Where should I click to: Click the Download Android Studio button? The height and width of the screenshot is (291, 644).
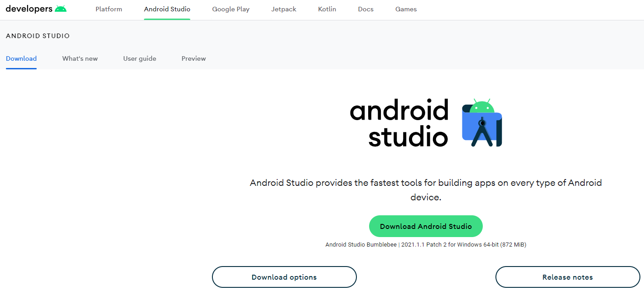click(x=426, y=226)
